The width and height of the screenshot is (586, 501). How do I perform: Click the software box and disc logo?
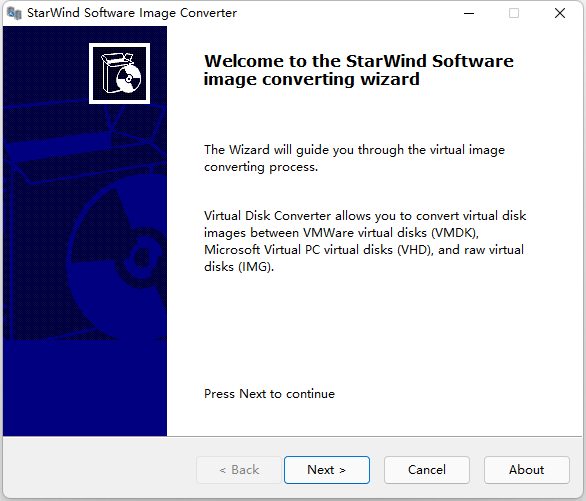coord(120,73)
